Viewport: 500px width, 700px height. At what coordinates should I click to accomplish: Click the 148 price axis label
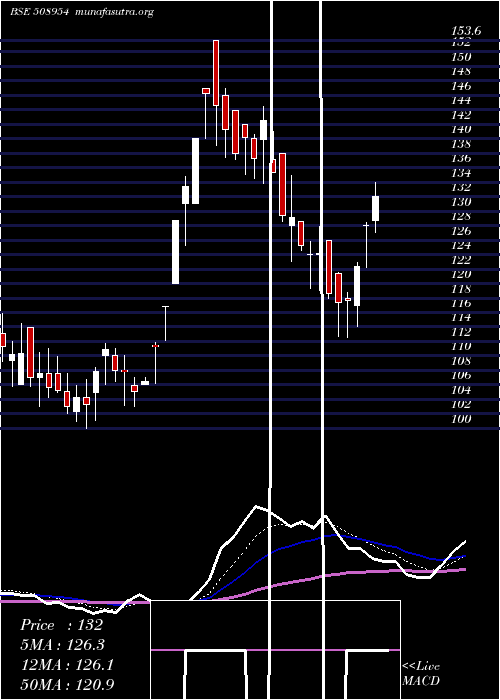pos(461,71)
